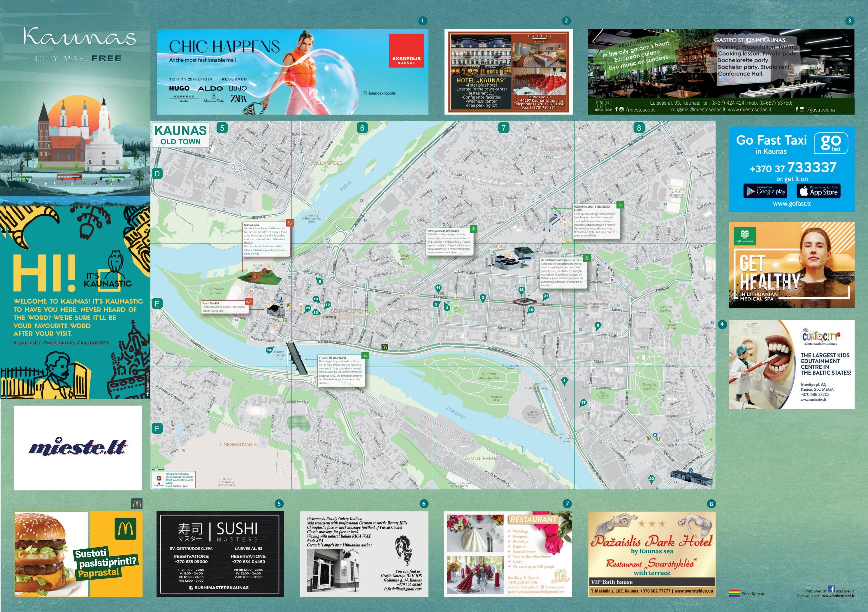
Task: Click the green tourist information icon near Rotušės aikštė
Action: [285, 321]
